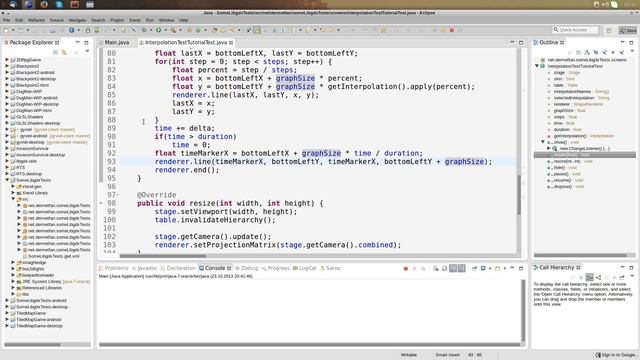Toggle Link with Editor in Package Explorer

click(x=64, y=52)
